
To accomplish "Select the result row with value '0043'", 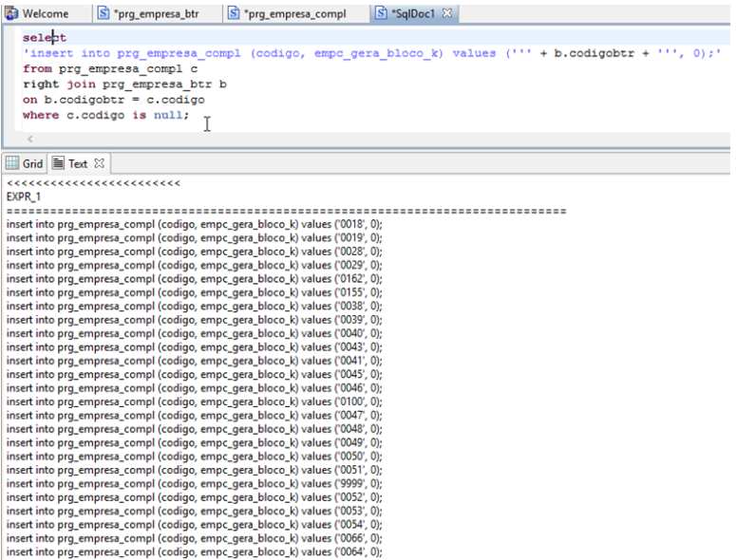I will click(x=195, y=347).
